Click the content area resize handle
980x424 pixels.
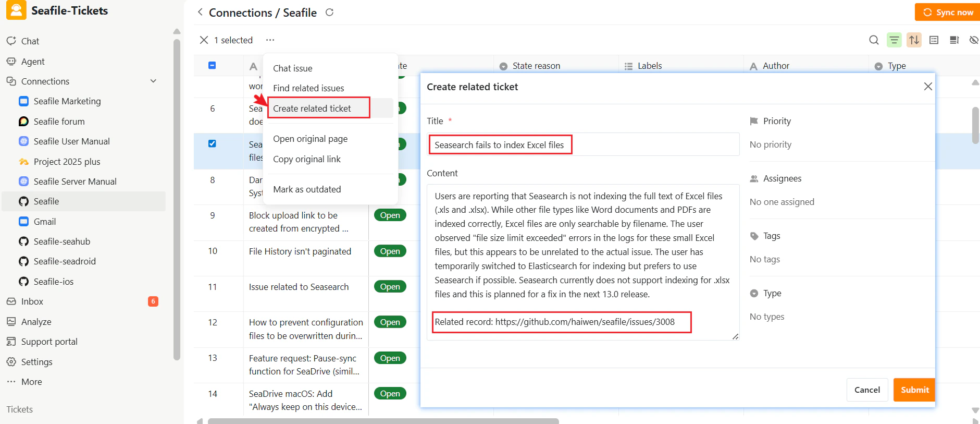(735, 336)
